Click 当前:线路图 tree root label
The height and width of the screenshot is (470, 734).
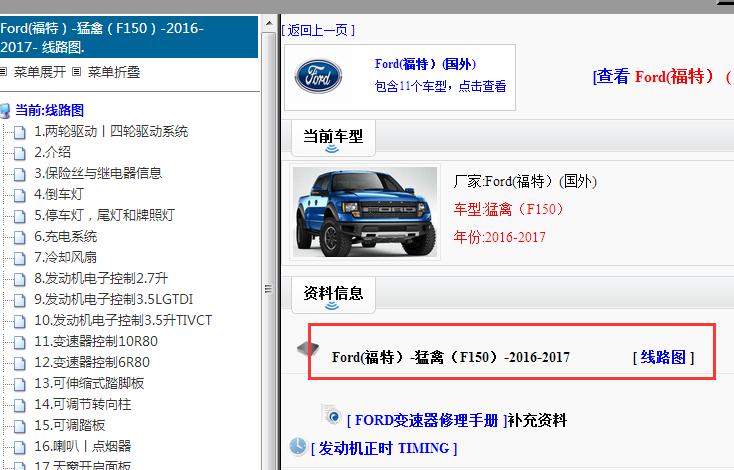[50, 110]
